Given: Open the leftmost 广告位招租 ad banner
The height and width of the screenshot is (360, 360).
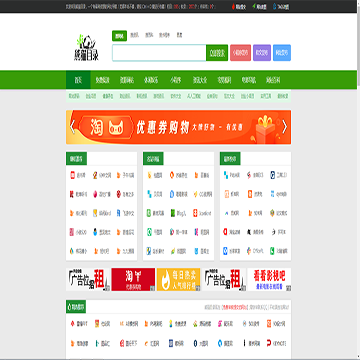Looking at the screenshot, I should coord(88,279).
